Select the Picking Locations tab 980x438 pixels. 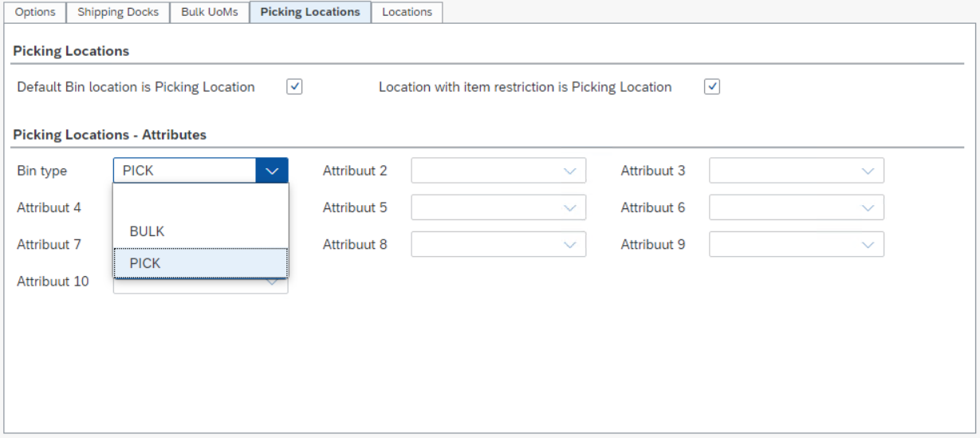click(310, 12)
